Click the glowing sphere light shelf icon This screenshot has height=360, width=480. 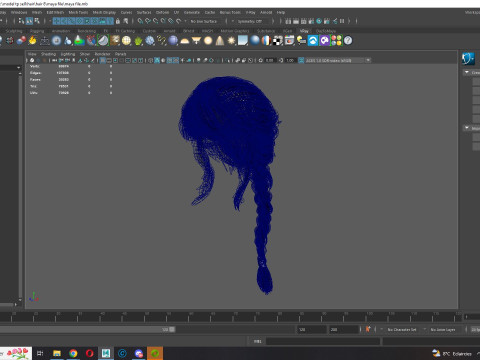208,41
